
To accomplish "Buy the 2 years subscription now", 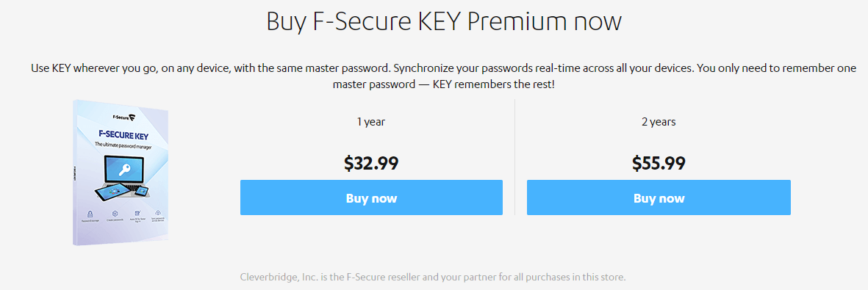I will [659, 197].
